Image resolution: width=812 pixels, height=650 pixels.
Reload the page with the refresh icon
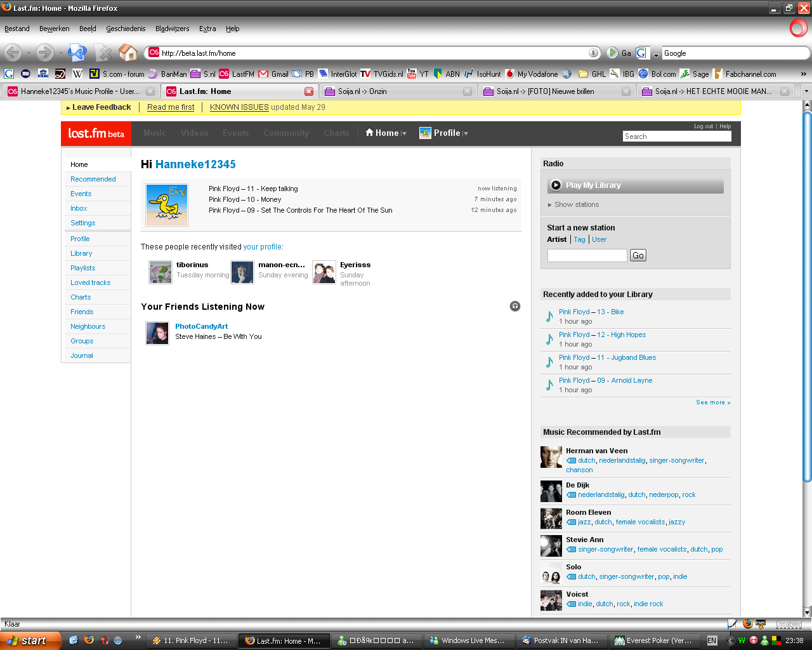pyautogui.click(x=77, y=53)
